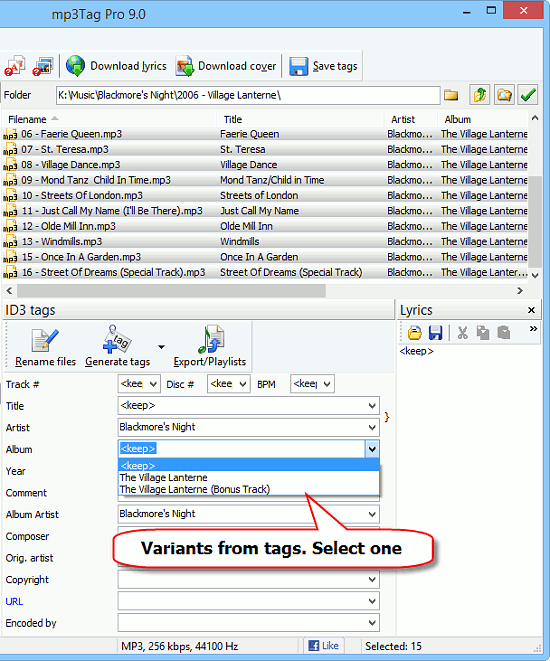Confirm folder with green checkmark icon
The image size is (550, 661).
pyautogui.click(x=528, y=94)
